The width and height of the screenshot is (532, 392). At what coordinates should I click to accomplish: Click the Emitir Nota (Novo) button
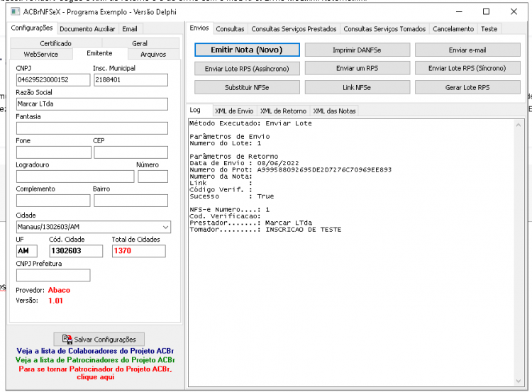247,50
